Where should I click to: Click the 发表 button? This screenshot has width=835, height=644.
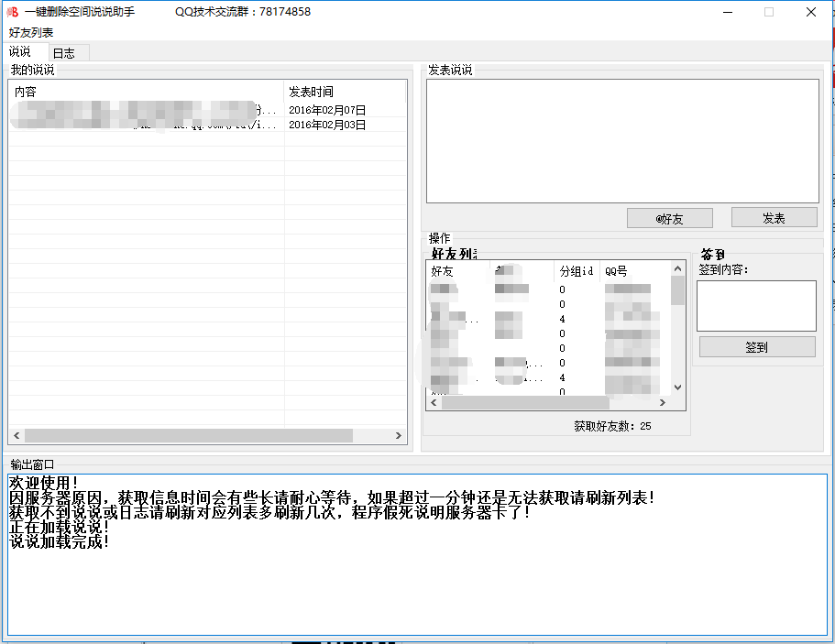coord(774,218)
